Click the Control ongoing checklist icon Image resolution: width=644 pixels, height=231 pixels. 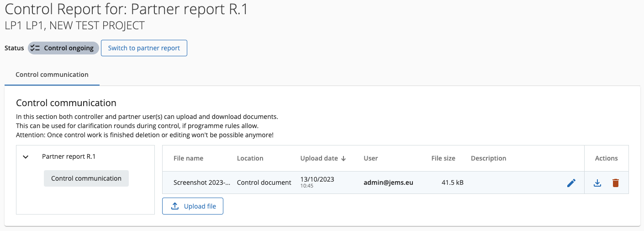35,48
